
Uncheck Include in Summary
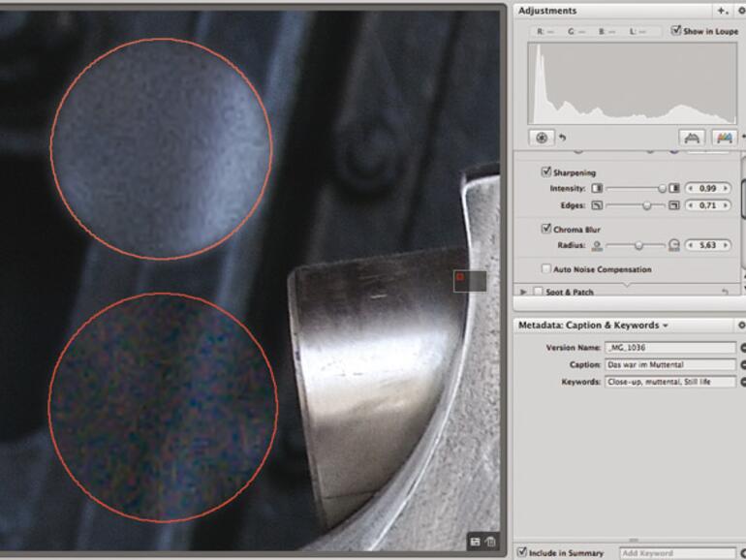pos(522,552)
